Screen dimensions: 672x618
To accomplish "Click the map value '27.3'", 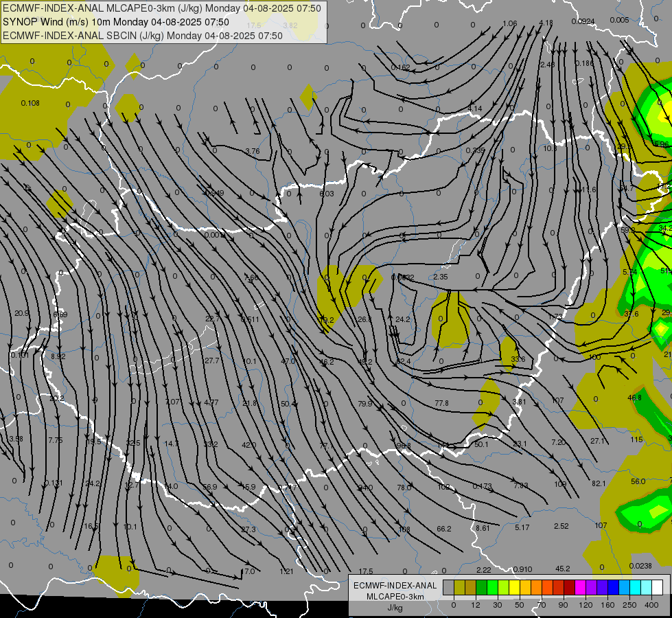I will (x=248, y=529).
